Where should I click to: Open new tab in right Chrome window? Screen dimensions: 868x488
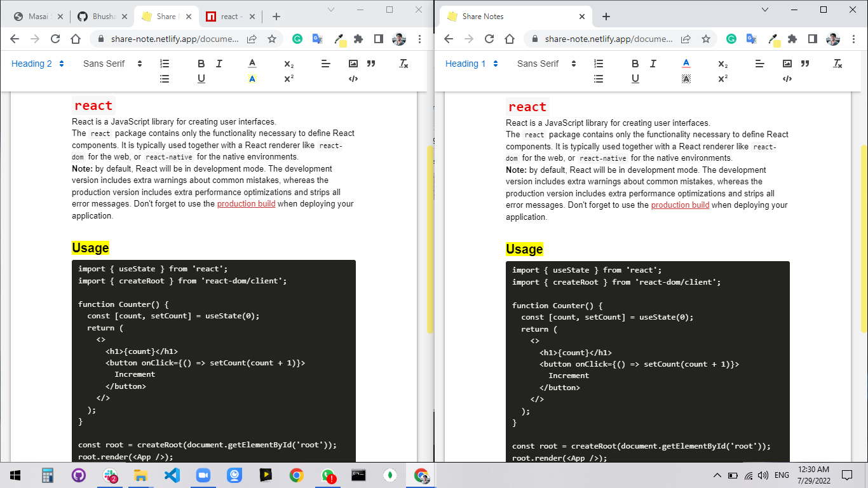[606, 17]
